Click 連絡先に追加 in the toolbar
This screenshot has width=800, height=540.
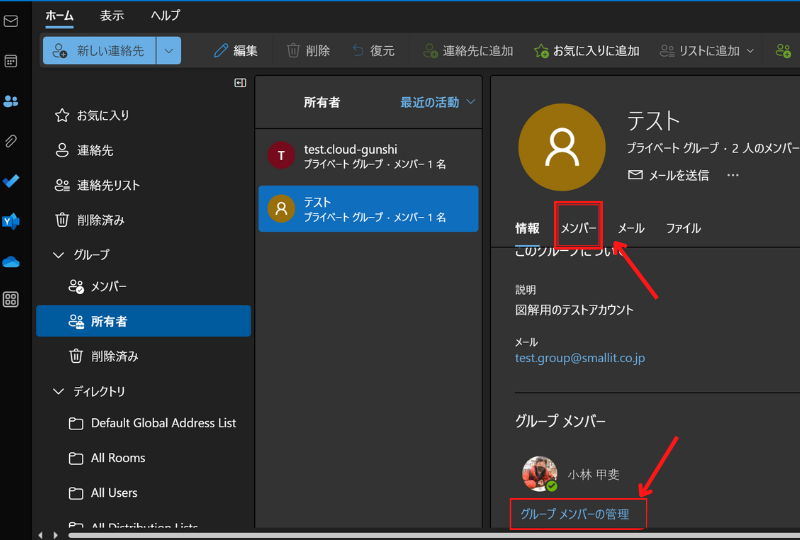point(468,51)
